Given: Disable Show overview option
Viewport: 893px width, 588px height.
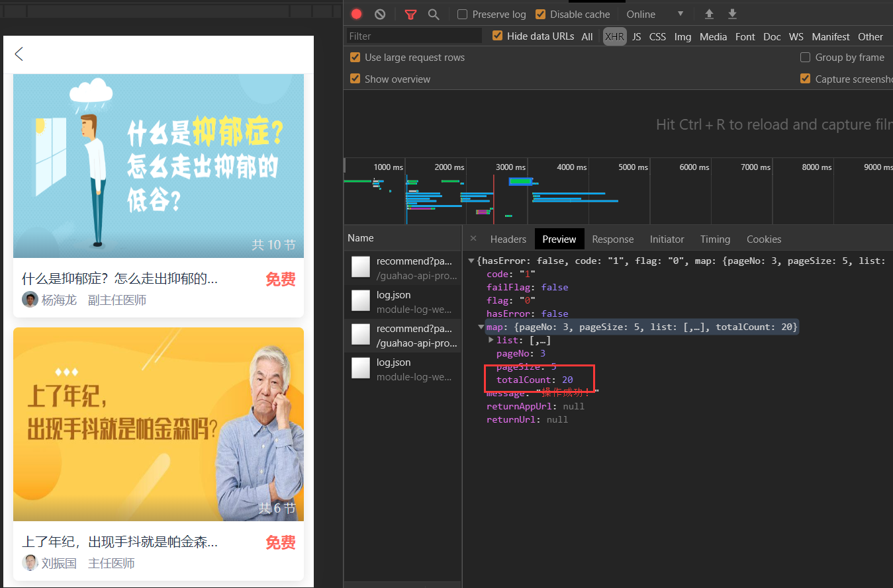Looking at the screenshot, I should pyautogui.click(x=355, y=79).
